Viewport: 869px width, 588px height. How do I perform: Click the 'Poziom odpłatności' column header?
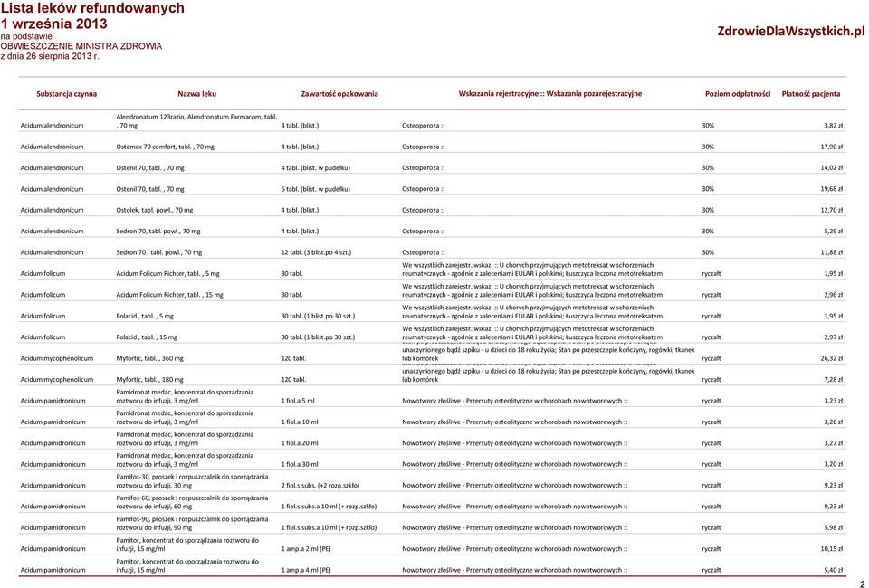tap(738, 93)
